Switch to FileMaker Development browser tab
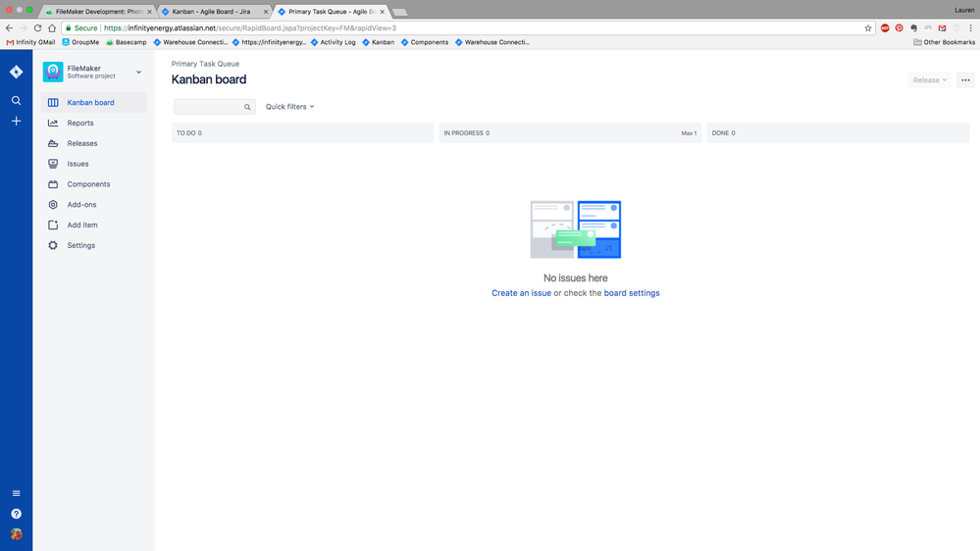The width and height of the screenshot is (980, 551). coord(97,11)
